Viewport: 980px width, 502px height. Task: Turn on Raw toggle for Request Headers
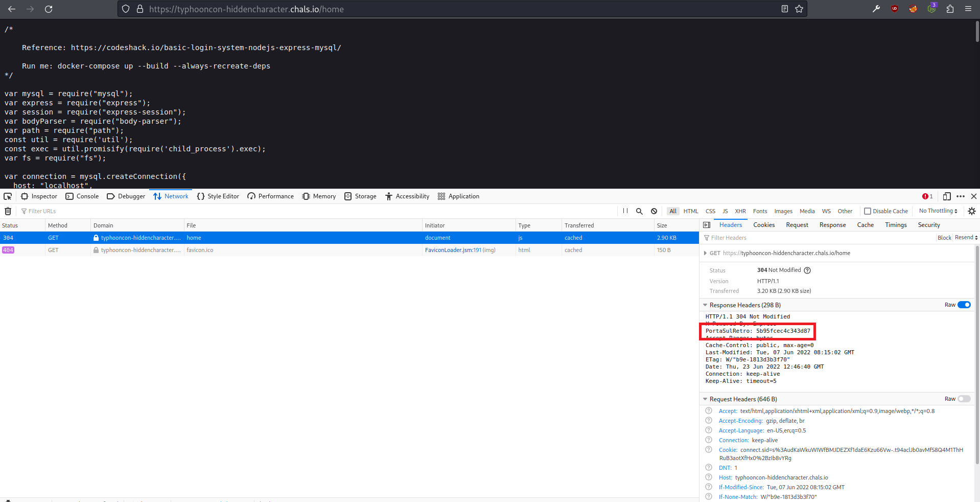tap(964, 399)
